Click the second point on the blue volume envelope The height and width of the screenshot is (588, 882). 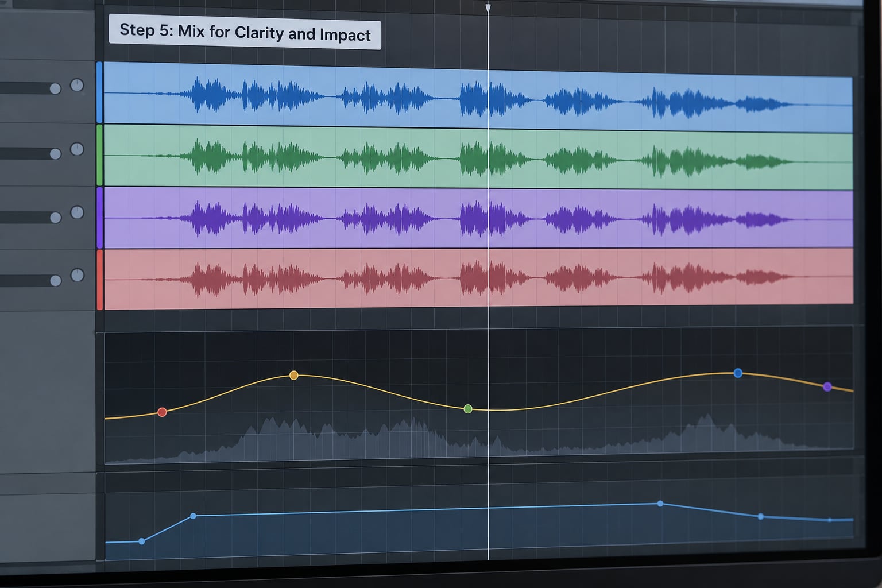point(193,516)
